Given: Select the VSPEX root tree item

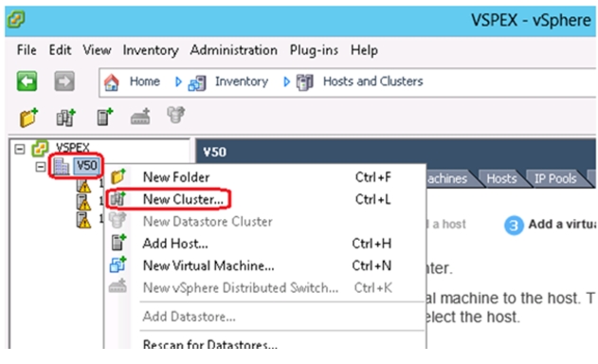Looking at the screenshot, I should 72,148.
